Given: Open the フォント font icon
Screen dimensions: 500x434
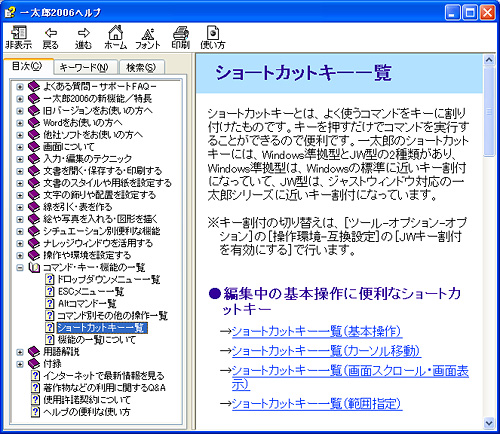Looking at the screenshot, I should click(148, 33).
